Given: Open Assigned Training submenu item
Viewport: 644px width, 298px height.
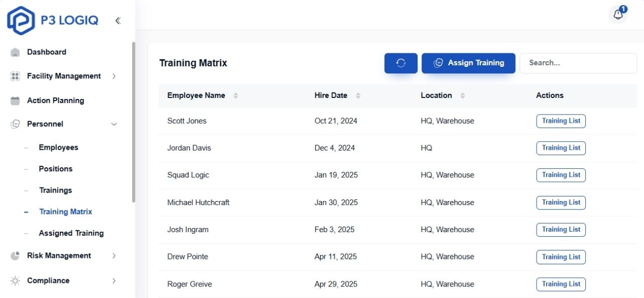Looking at the screenshot, I should [71, 233].
